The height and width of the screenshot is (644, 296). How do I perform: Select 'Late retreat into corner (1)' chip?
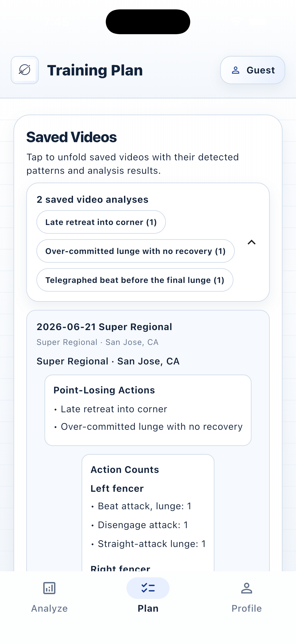(x=101, y=222)
